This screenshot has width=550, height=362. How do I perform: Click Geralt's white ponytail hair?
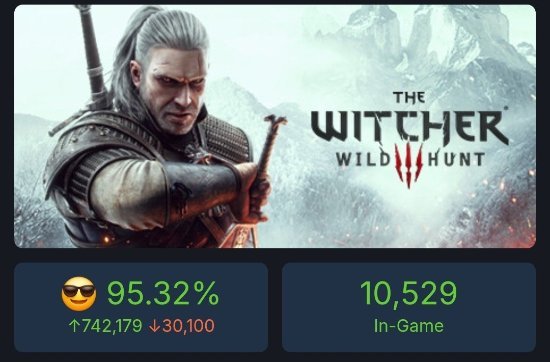tap(125, 63)
